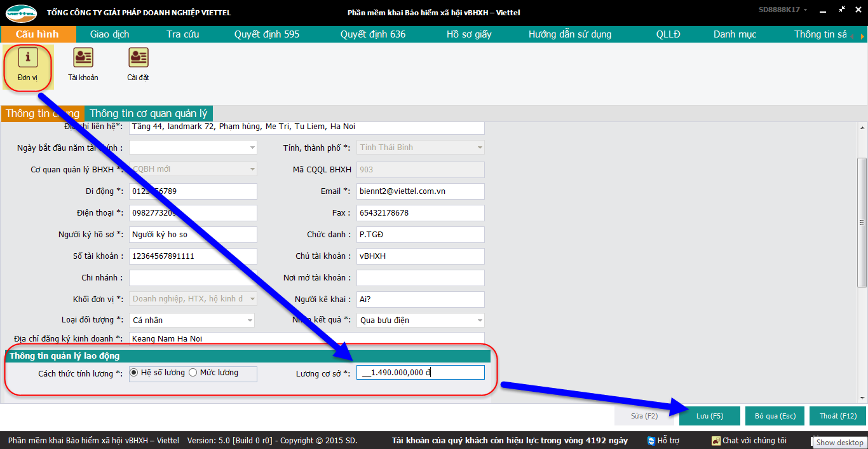Image resolution: width=868 pixels, height=449 pixels.
Task: Click the Hỗ trợ support link
Action: [x=668, y=441]
